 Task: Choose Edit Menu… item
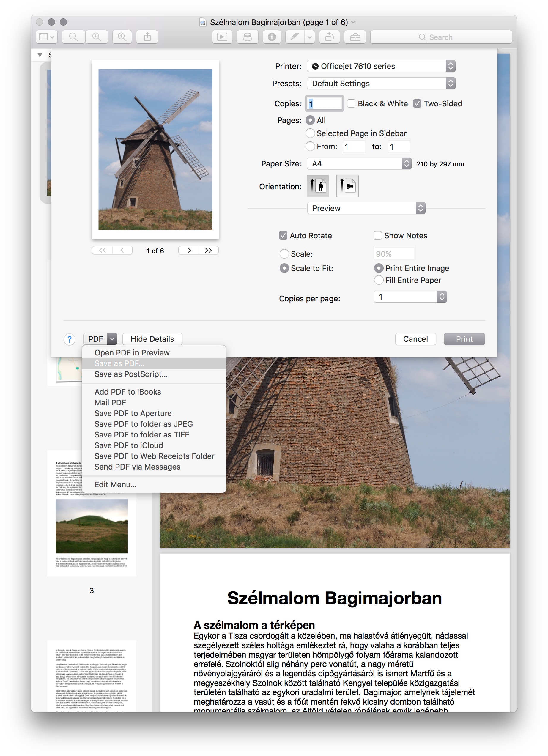(154, 485)
